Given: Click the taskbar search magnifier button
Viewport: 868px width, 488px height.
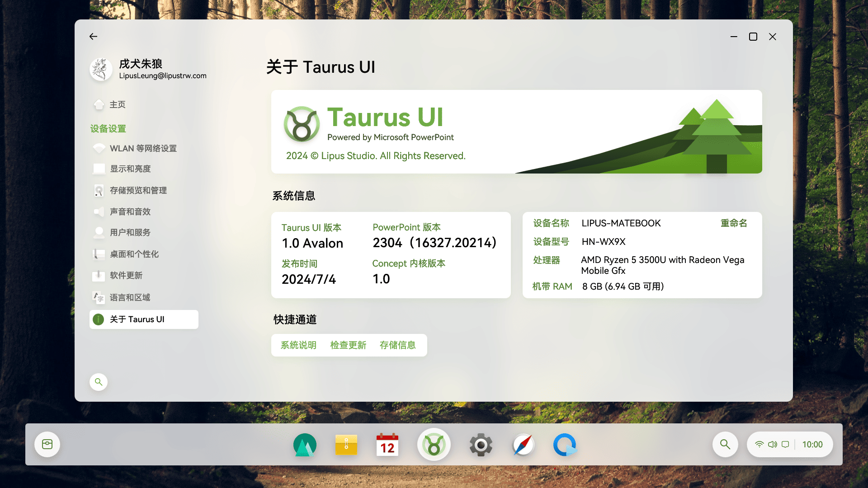Looking at the screenshot, I should point(725,445).
